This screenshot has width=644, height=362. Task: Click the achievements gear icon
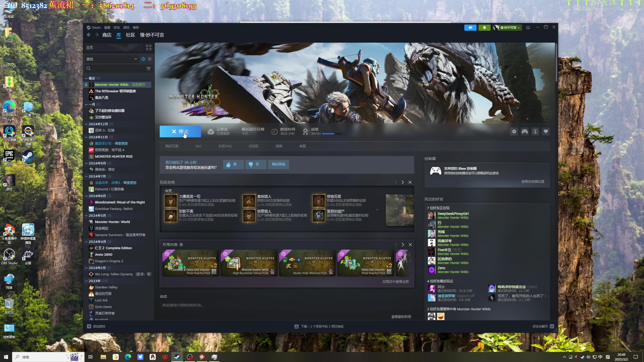click(x=305, y=131)
